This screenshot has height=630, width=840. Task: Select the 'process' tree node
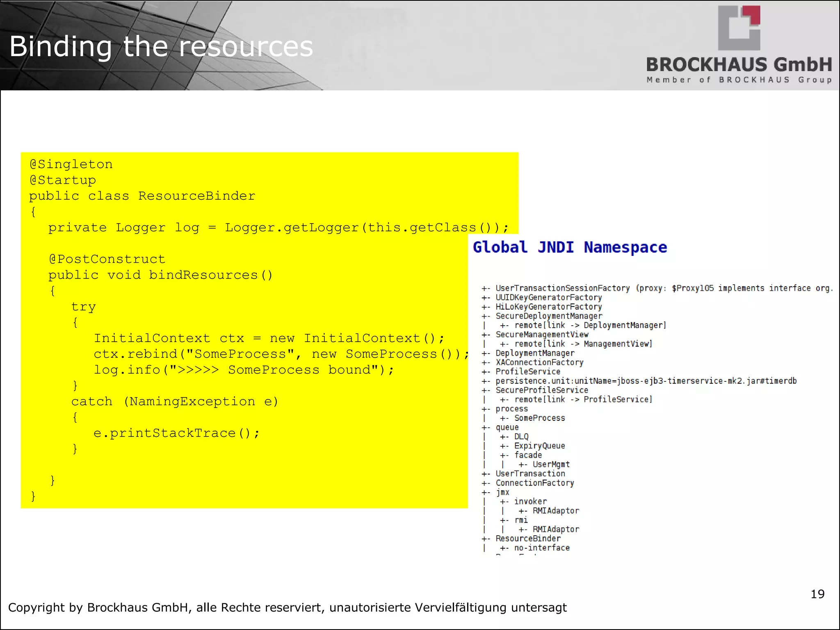pos(511,409)
